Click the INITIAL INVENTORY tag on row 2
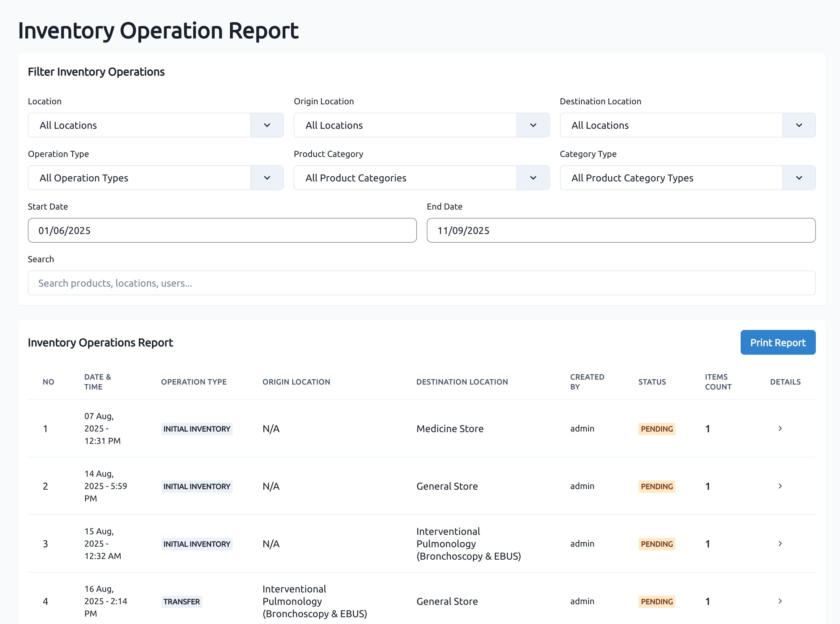 pos(197,486)
